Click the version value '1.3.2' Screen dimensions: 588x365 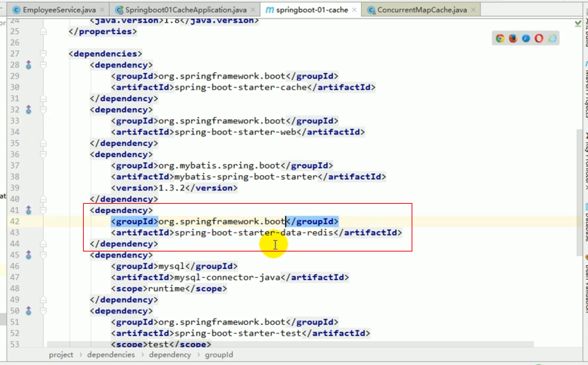pyautogui.click(x=171, y=188)
